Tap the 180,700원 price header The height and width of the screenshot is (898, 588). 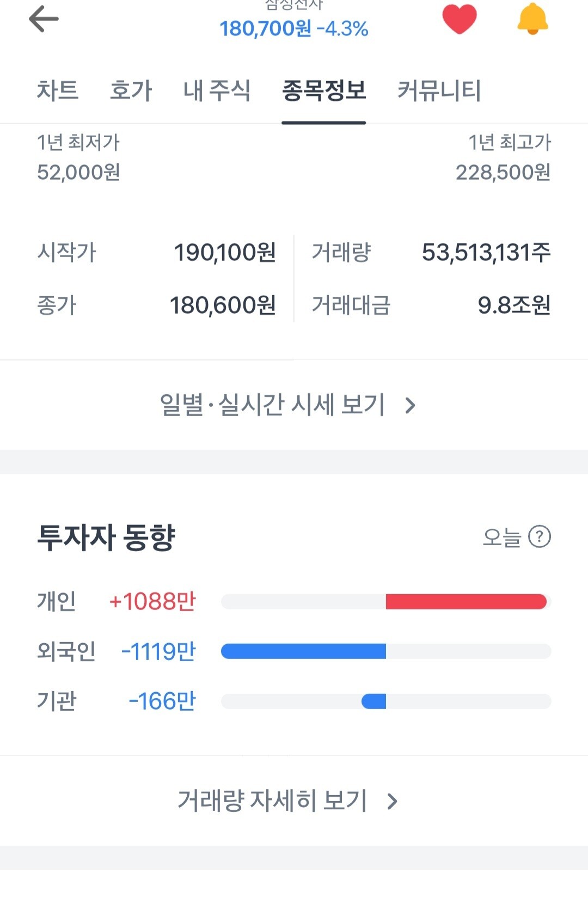[266, 28]
